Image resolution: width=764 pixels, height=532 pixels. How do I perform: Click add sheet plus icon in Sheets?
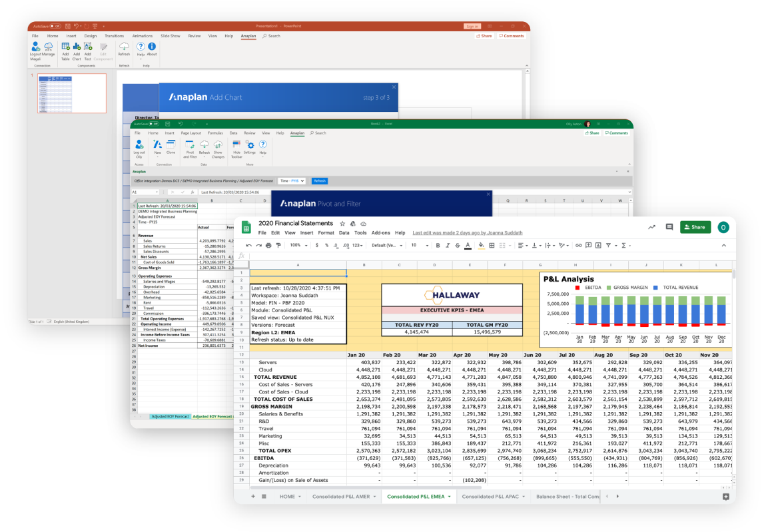[253, 497]
